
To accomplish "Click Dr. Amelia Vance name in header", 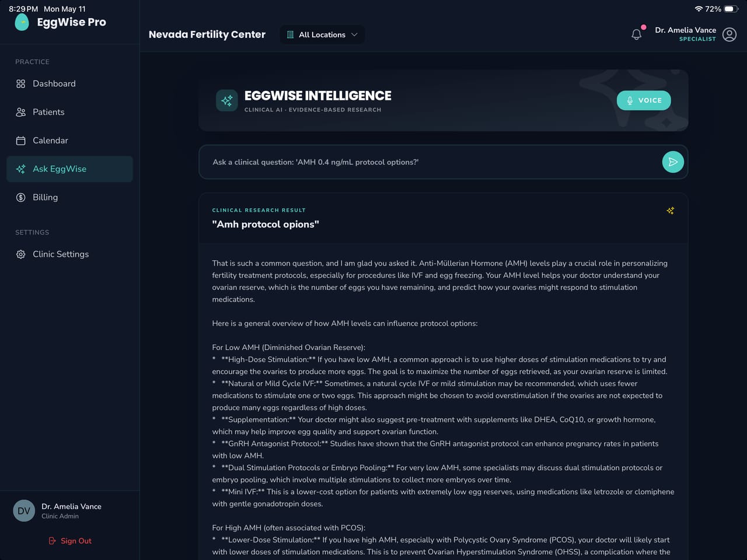I will tap(685, 30).
